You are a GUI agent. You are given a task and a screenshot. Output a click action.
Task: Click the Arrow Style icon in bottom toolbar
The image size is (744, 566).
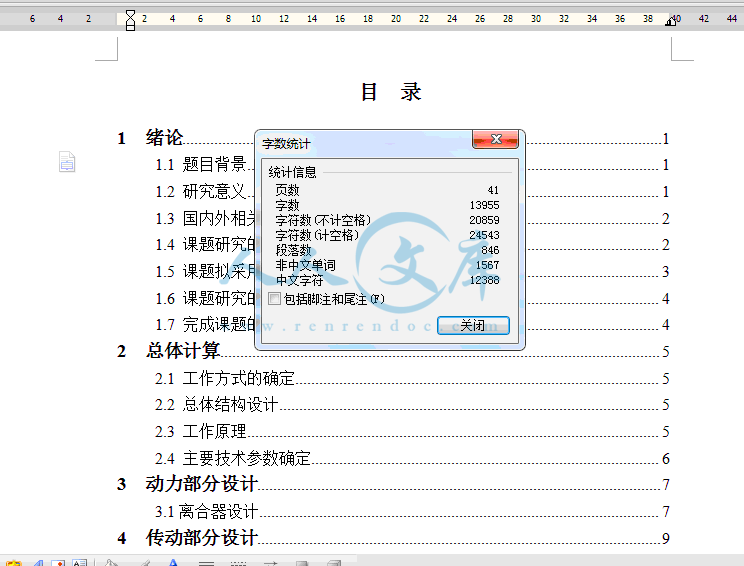coord(270,563)
